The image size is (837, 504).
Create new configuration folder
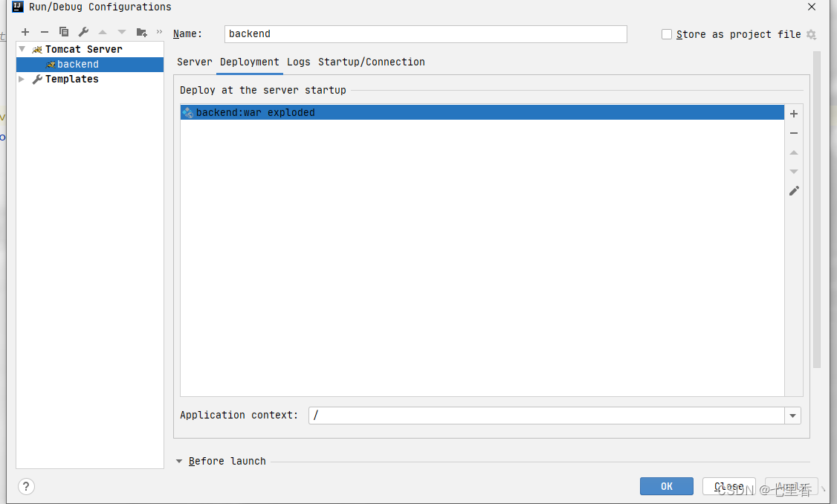tap(141, 32)
